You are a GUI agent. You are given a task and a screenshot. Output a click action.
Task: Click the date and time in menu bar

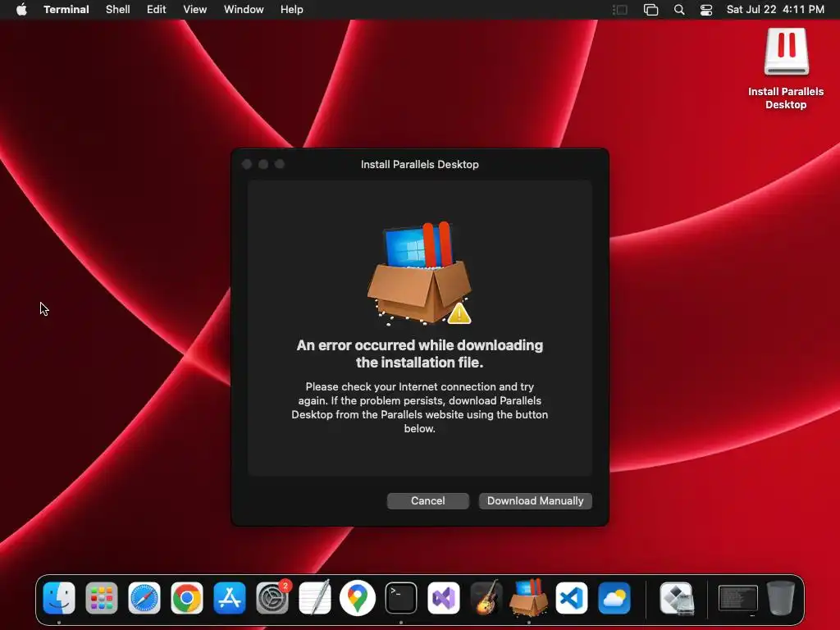click(775, 10)
